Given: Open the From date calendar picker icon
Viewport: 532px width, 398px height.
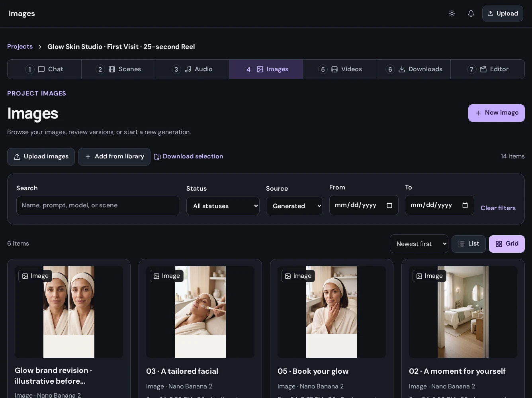Looking at the screenshot, I should 389,205.
